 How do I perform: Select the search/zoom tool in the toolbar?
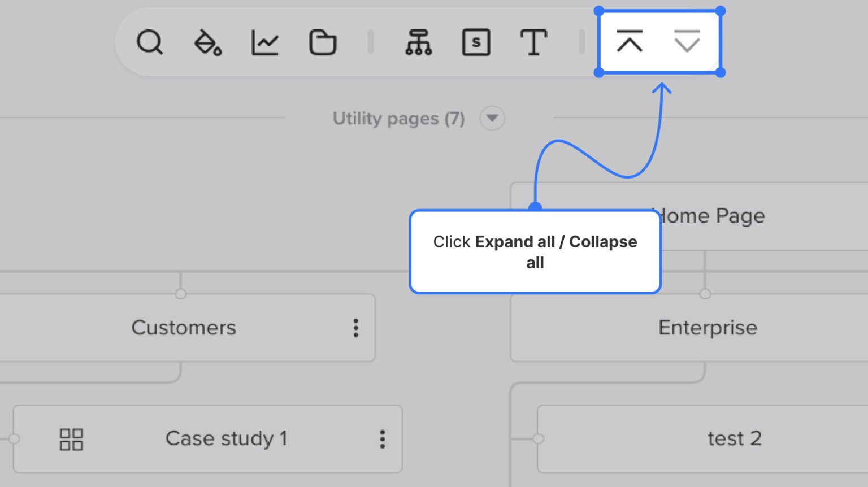[x=150, y=42]
